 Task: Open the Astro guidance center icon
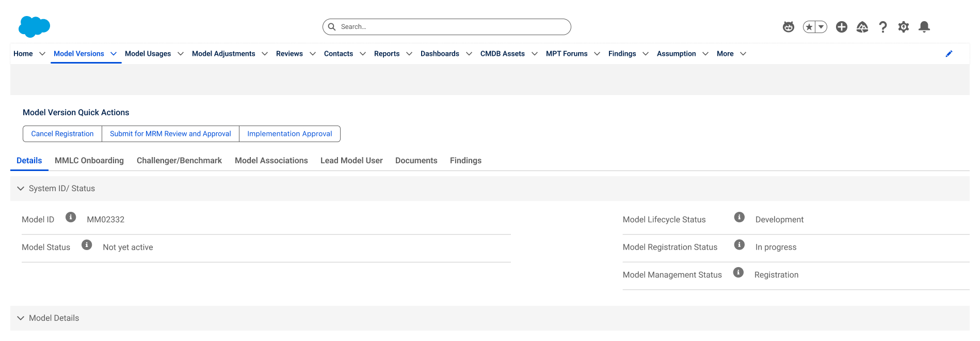(789, 27)
